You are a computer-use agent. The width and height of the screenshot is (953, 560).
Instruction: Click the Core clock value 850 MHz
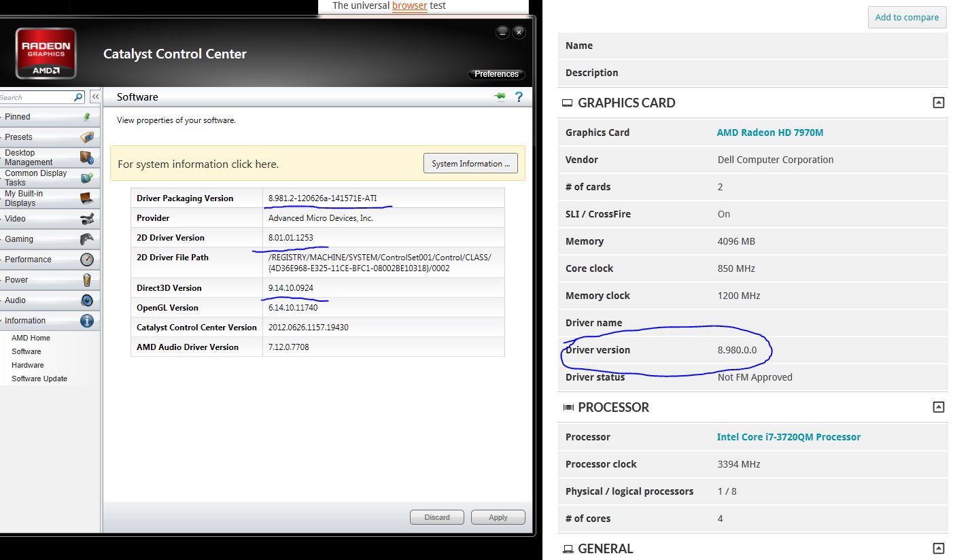[736, 268]
